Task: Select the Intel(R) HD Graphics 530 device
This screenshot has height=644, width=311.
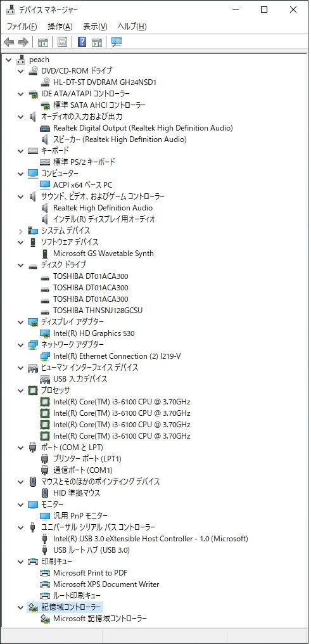Action: tap(94, 333)
